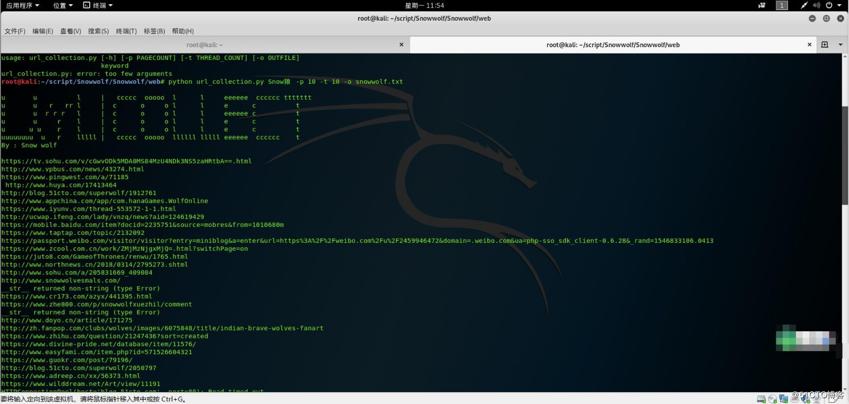
Task: Click the www.iyunv.com thread-553572 line
Action: pyautogui.click(x=89, y=209)
